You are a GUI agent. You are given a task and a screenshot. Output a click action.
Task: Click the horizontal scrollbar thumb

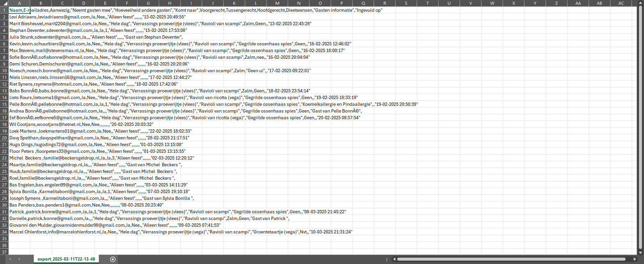(510, 259)
